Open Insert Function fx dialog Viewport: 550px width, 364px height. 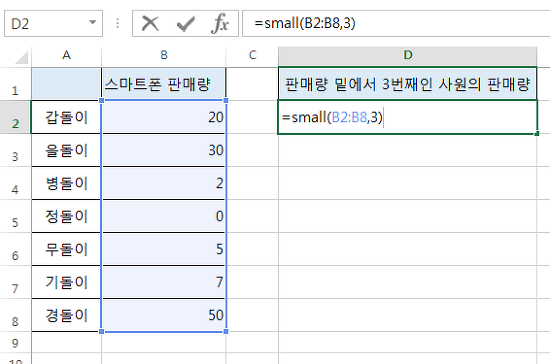[x=220, y=24]
